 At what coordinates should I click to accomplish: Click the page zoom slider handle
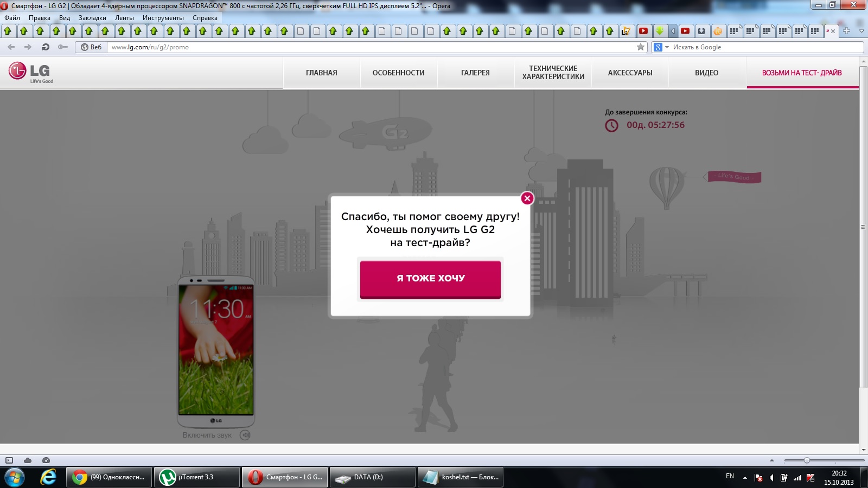807,460
